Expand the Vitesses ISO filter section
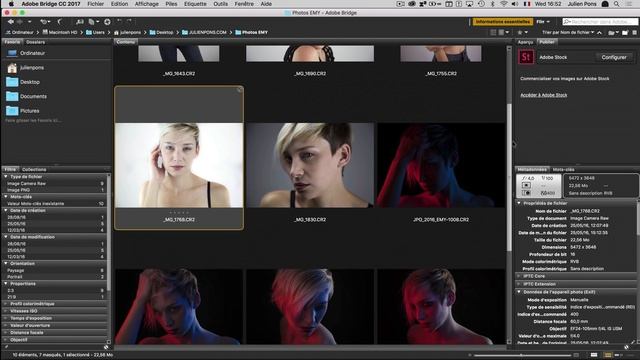The image size is (640, 360). 6,311
